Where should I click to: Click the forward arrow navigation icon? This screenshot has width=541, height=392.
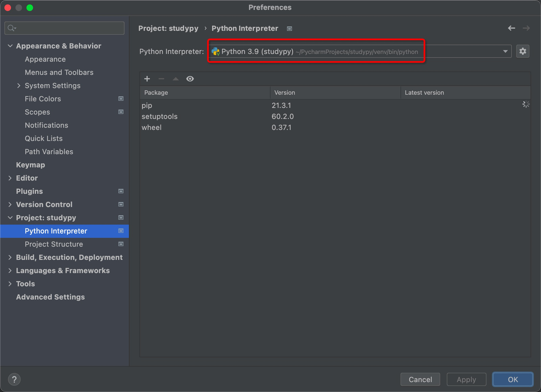526,28
